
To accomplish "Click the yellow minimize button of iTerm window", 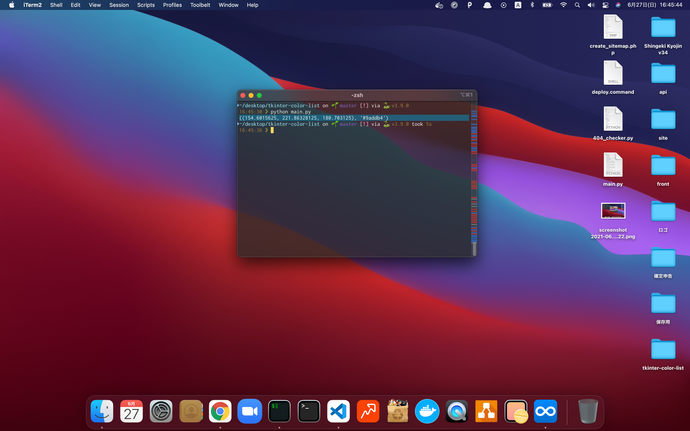I will 251,95.
